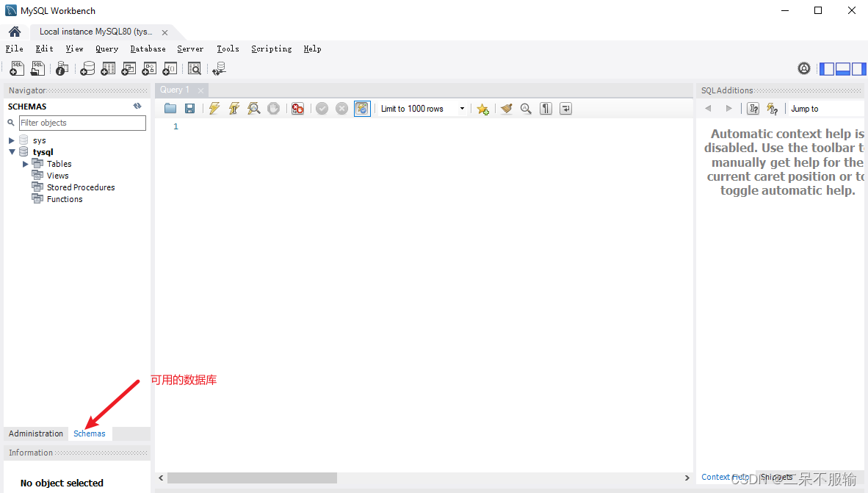The height and width of the screenshot is (493, 868).
Task: Create a new table toolbar icon
Action: coord(108,68)
